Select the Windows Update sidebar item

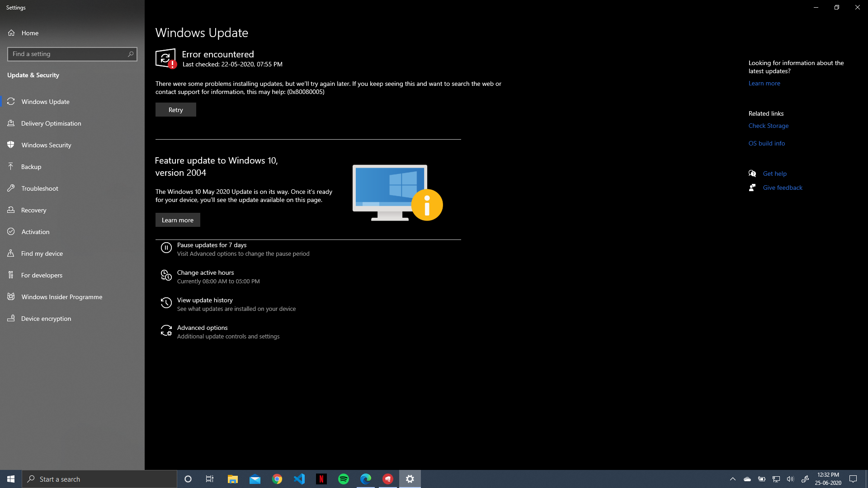click(x=72, y=102)
